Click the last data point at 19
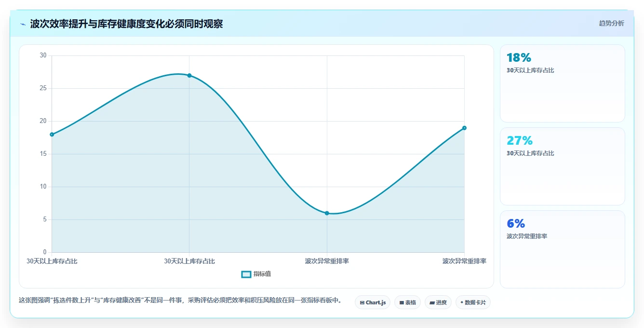 pyautogui.click(x=464, y=128)
